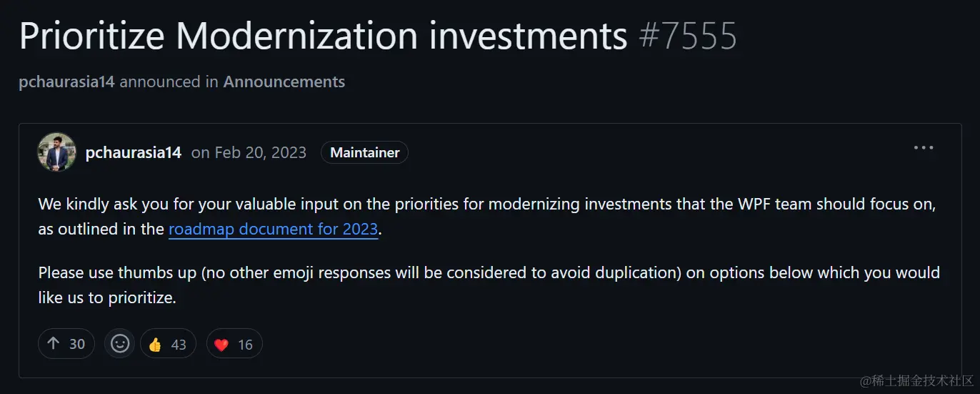Go to the Announcements category
This screenshot has height=394, width=980.
click(284, 82)
